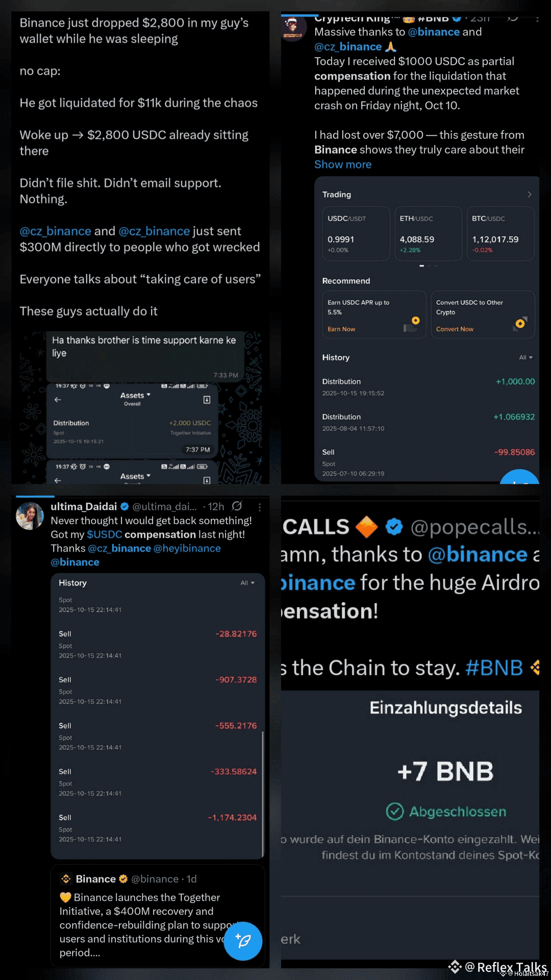Tap the coin icon on Convert USDC card

519,324
